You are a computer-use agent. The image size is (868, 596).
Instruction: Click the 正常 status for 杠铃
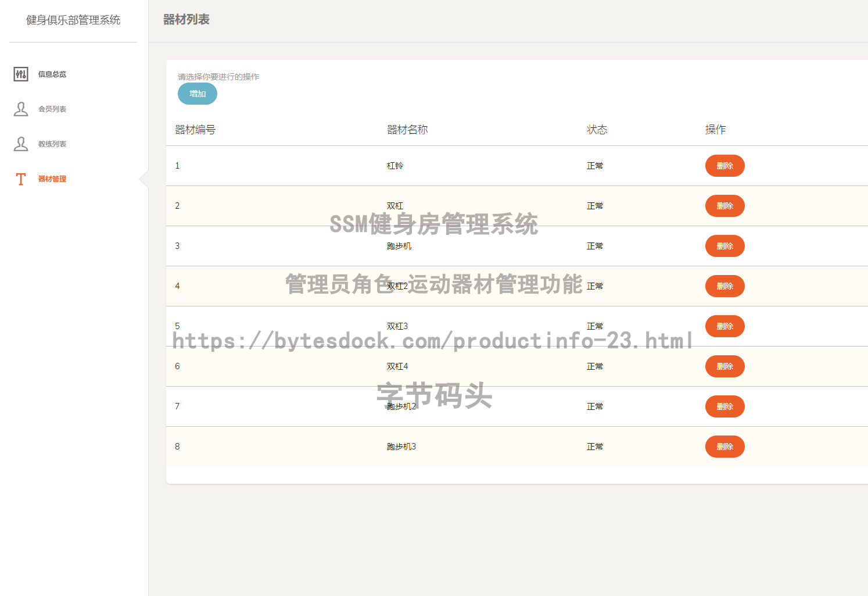pyautogui.click(x=595, y=166)
